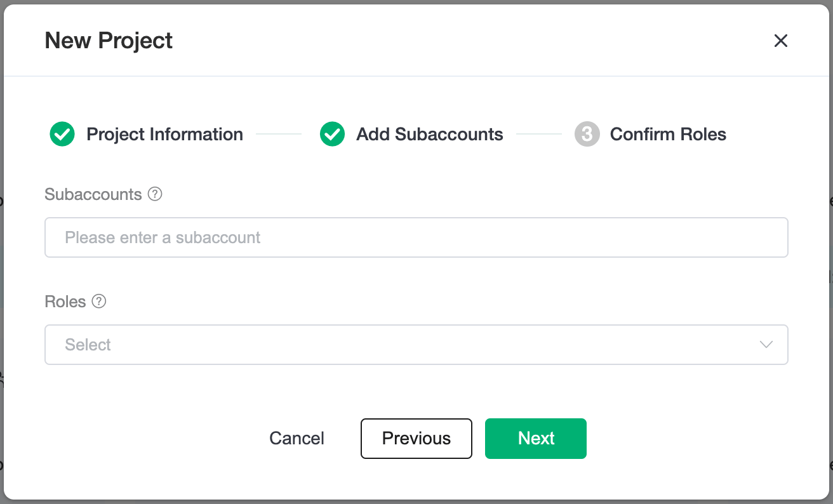Close the New Project dialog
The width and height of the screenshot is (833, 504).
click(x=780, y=41)
